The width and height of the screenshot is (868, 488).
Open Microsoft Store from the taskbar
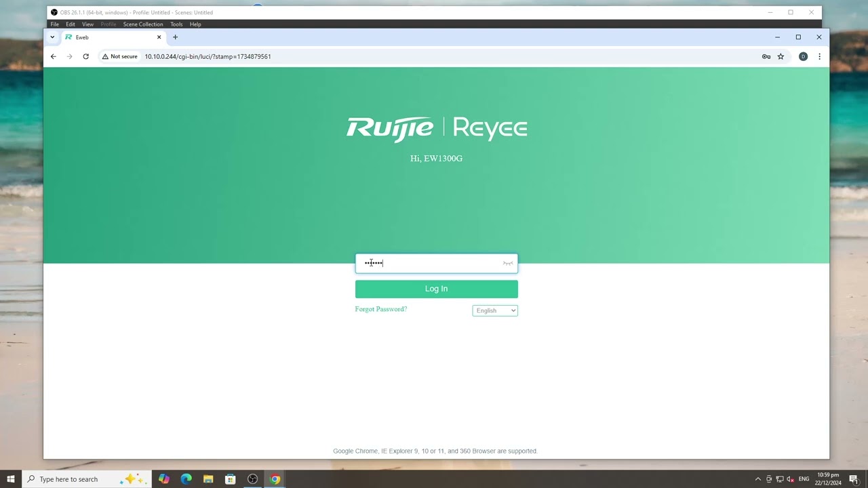coord(231,479)
